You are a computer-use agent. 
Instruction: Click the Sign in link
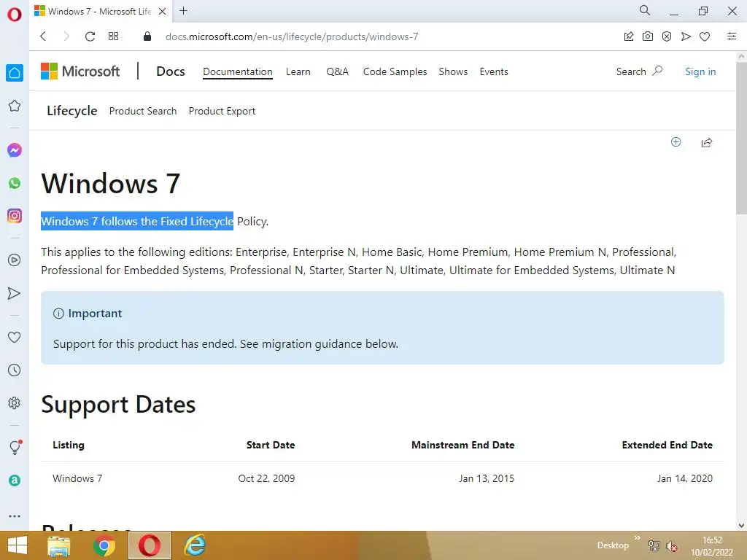coord(700,72)
